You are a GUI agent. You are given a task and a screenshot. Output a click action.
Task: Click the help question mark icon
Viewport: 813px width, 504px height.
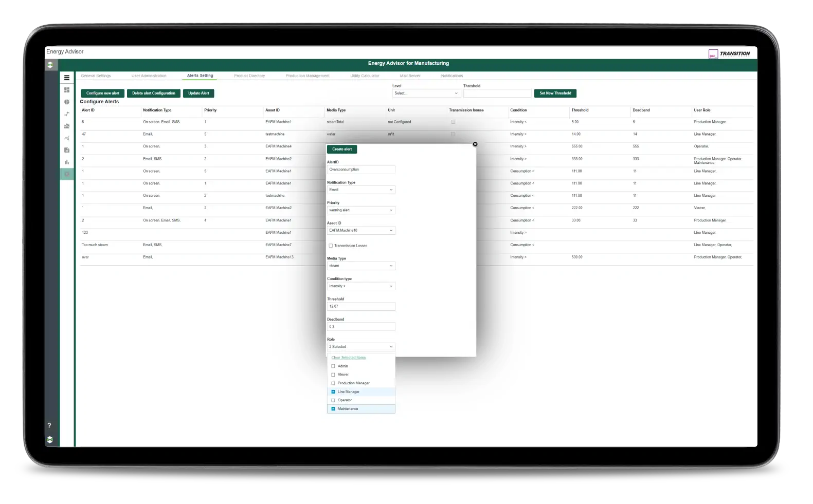pyautogui.click(x=49, y=425)
